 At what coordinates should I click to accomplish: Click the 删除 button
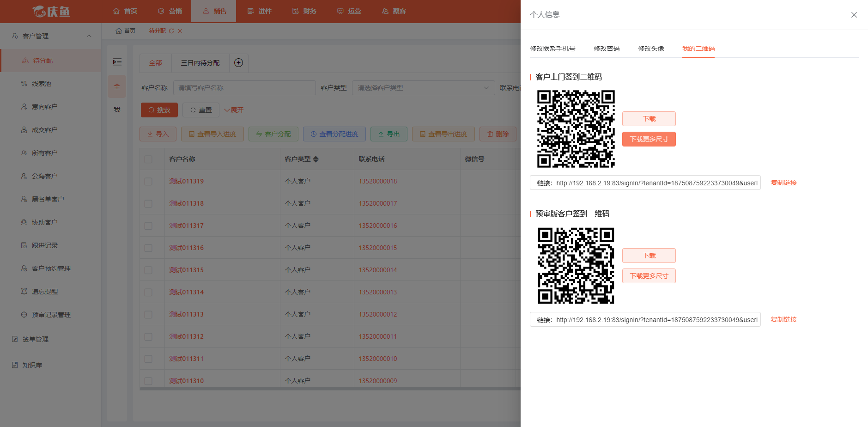[498, 134]
